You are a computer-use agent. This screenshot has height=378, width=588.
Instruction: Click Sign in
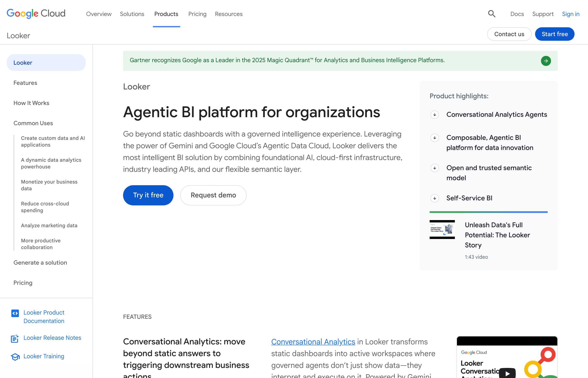pos(571,14)
